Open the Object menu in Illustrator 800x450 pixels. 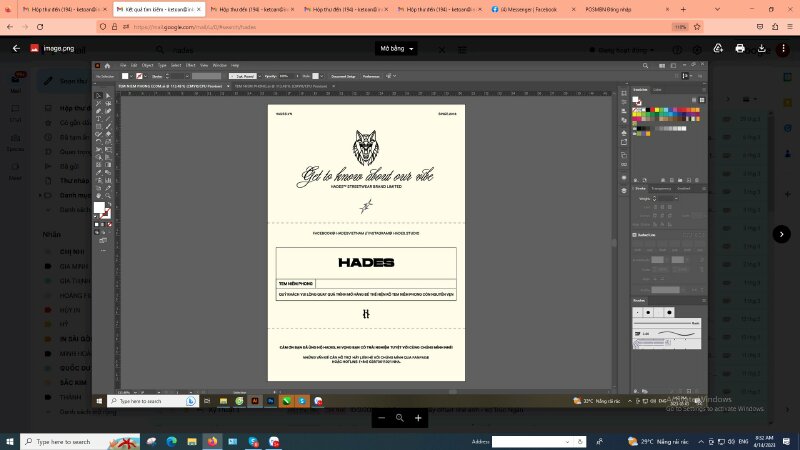(x=147, y=65)
